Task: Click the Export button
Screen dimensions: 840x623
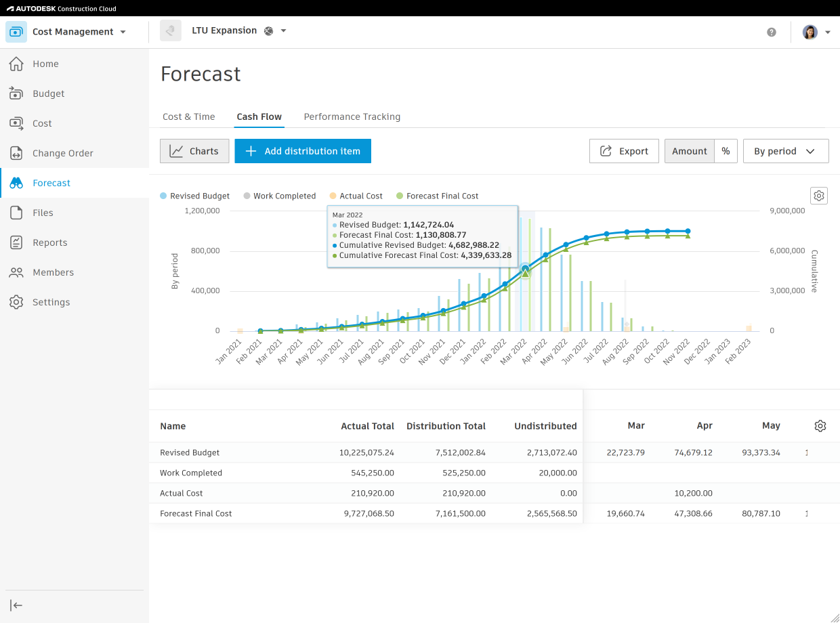Action: coord(624,151)
